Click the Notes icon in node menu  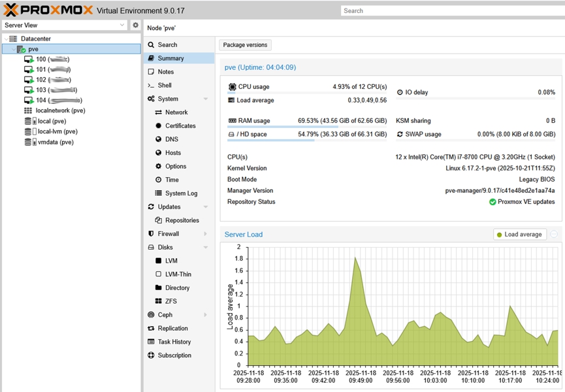pos(151,72)
